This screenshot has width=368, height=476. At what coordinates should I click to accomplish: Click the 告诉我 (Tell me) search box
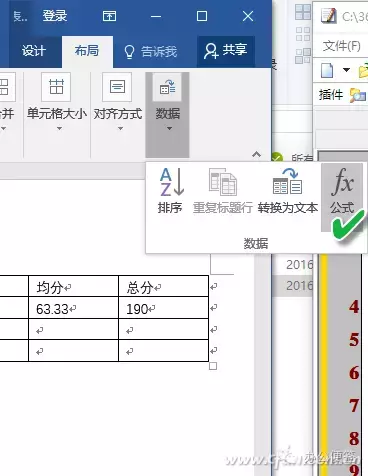(150, 52)
